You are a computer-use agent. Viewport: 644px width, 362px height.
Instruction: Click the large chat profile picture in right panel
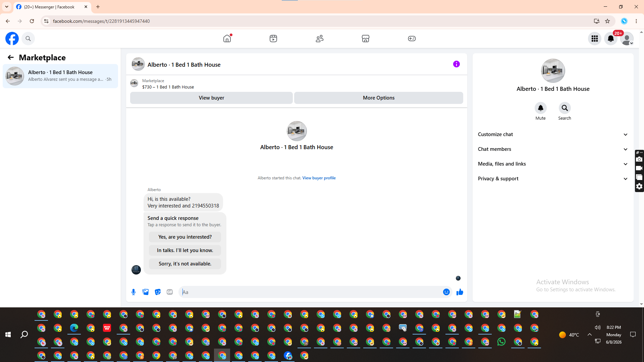pos(553,71)
